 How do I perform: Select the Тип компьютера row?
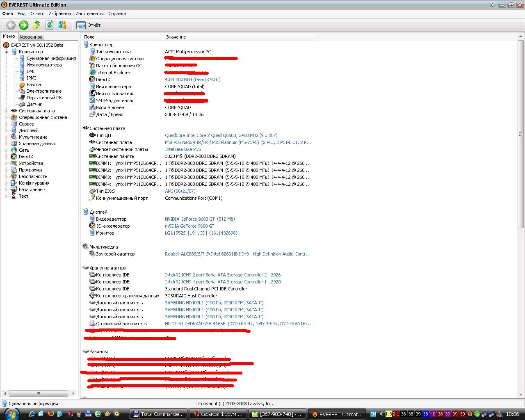pyautogui.click(x=199, y=52)
